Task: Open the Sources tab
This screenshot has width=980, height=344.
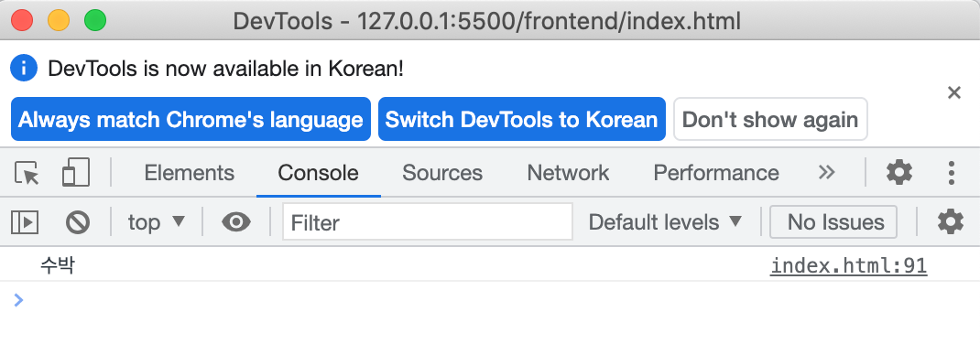Action: click(442, 173)
